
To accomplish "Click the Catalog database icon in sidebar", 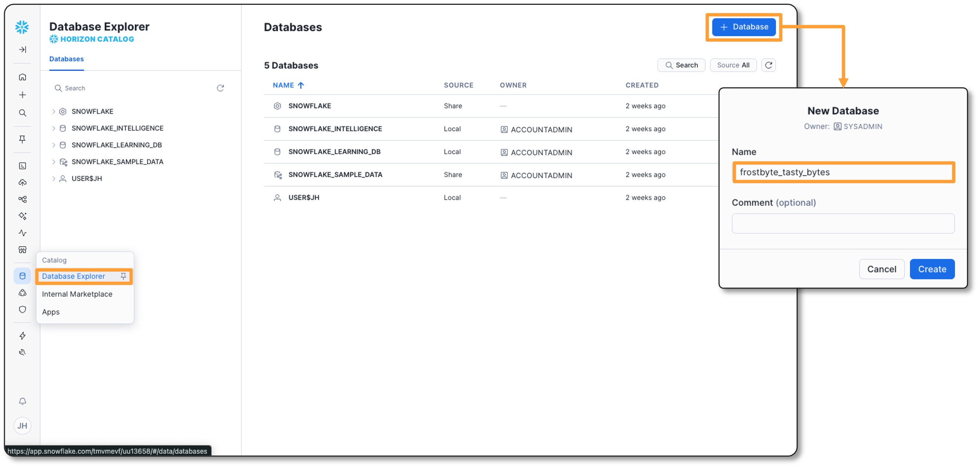I will click(x=22, y=276).
